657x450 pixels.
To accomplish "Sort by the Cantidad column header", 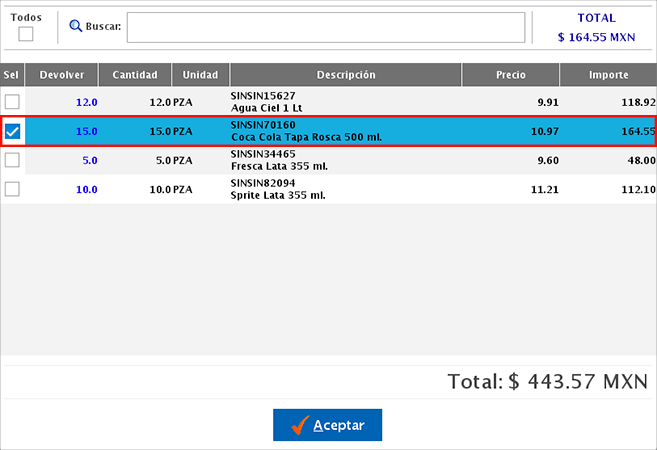I will 135,75.
